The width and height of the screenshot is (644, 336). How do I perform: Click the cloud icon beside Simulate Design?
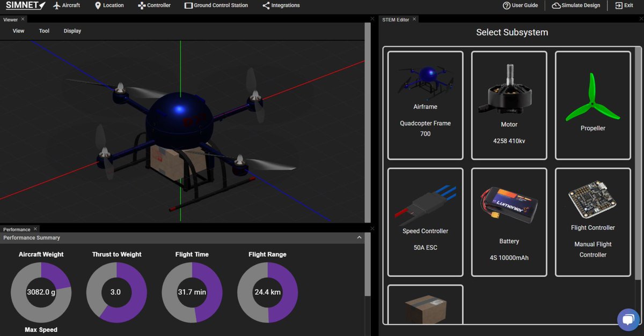point(557,5)
